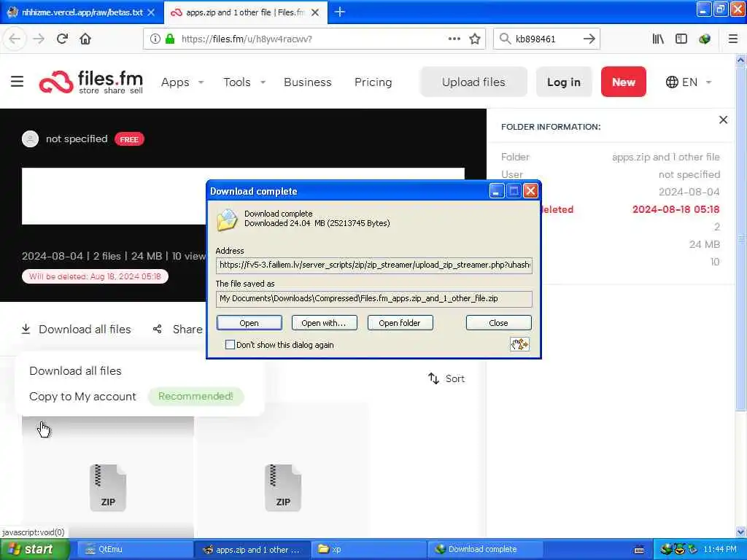
Task: Toggle the browser sidebar view
Action: click(x=681, y=39)
